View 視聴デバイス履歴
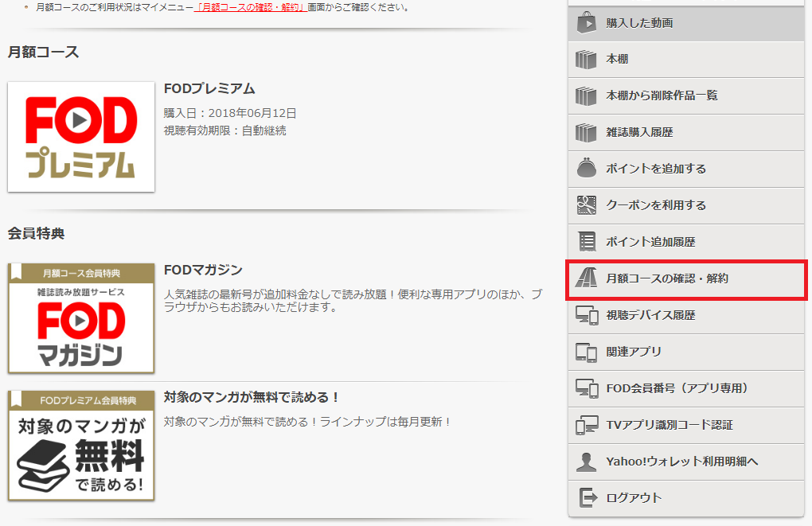The width and height of the screenshot is (812, 526). (686, 316)
